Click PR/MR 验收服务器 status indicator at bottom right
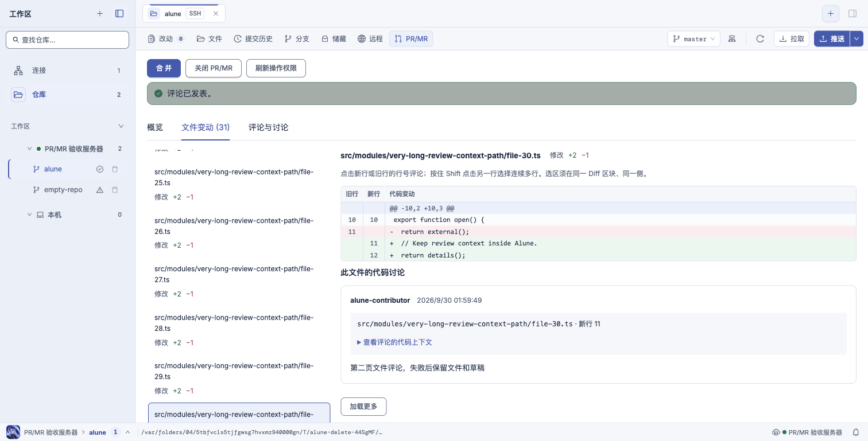 pos(807,432)
